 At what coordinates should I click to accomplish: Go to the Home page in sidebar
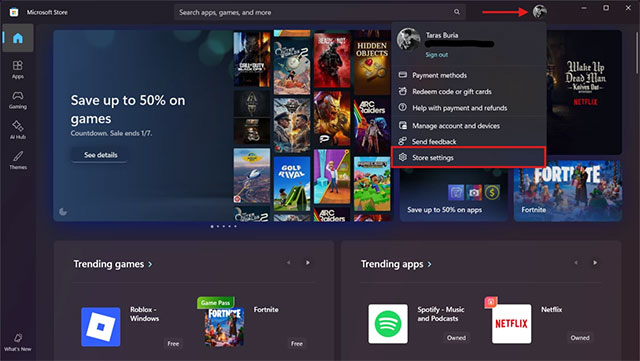click(18, 38)
